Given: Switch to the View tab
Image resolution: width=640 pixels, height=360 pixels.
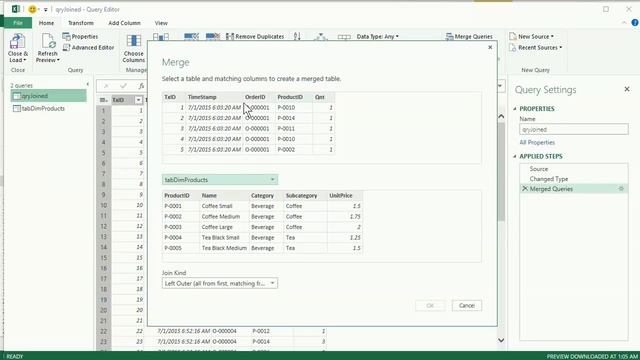Looking at the screenshot, I should [161, 23].
